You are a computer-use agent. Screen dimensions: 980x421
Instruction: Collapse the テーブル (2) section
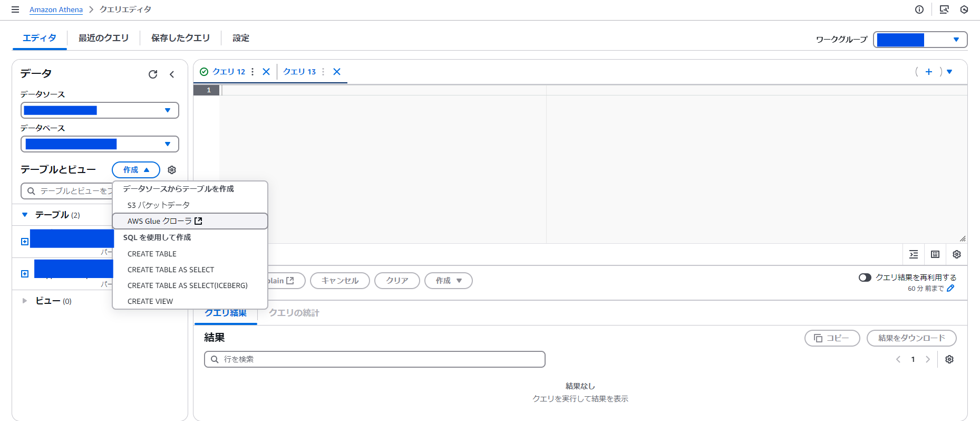(25, 215)
